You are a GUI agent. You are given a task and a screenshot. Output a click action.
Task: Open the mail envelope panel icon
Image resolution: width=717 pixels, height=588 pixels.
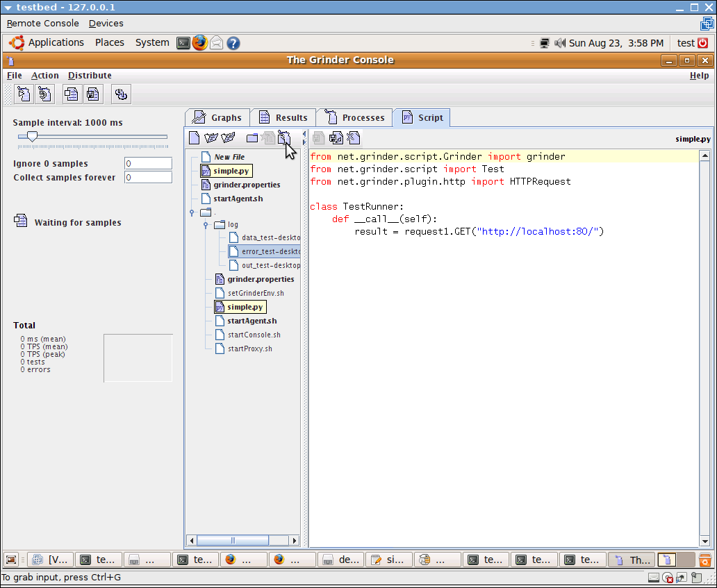216,43
